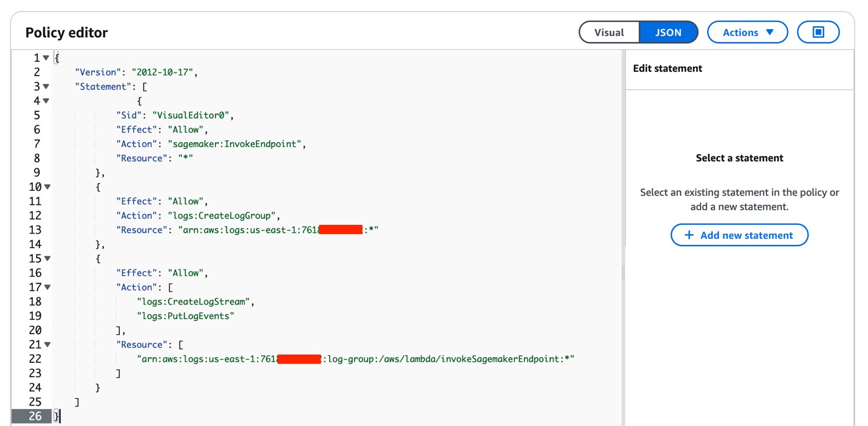Collapse the Action array at line 17
The height and width of the screenshot is (426, 868).
point(47,287)
